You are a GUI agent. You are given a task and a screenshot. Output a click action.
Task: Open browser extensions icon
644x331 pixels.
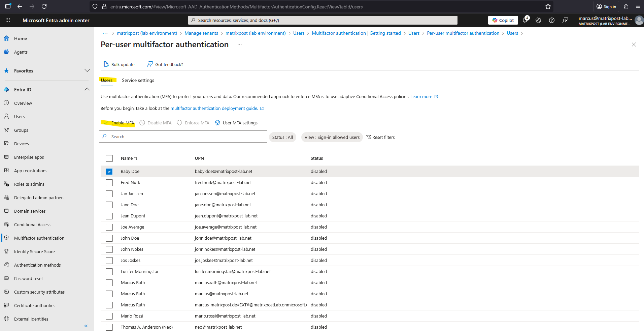coord(626,6)
